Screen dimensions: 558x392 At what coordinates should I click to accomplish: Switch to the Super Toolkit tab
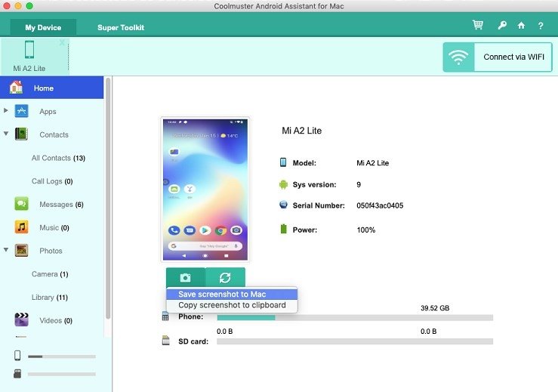click(121, 27)
